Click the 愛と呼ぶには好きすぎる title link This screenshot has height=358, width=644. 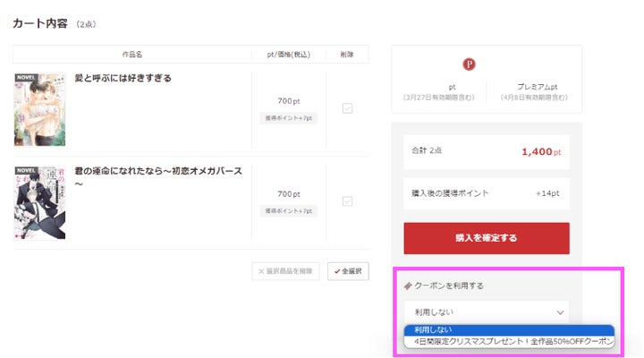(x=123, y=79)
